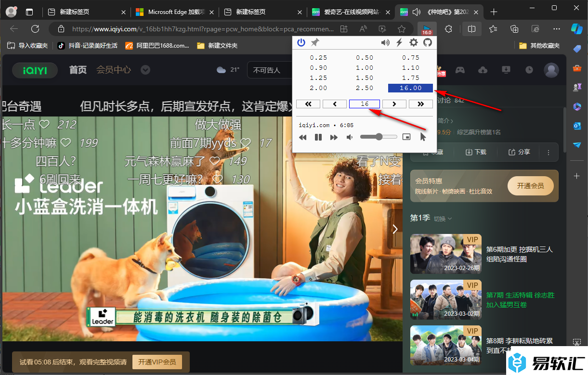The width and height of the screenshot is (588, 375).
Task: Click the popup volume slider
Action: pos(379,137)
